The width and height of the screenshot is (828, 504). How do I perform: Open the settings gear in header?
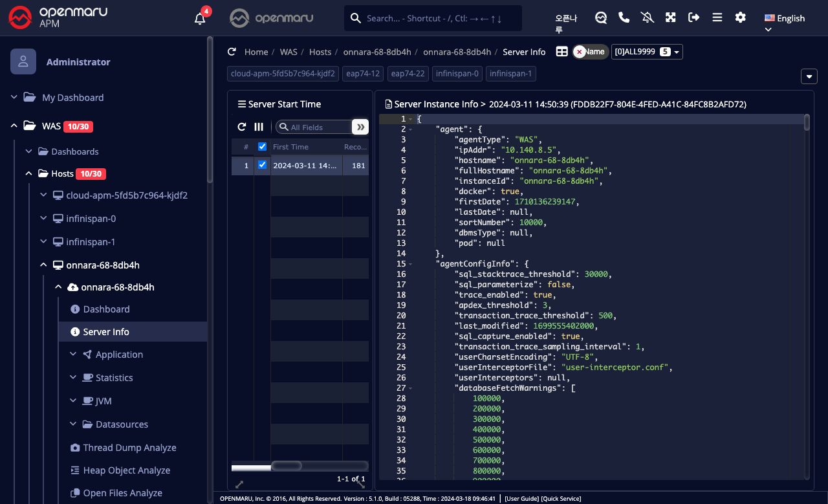[x=741, y=17]
